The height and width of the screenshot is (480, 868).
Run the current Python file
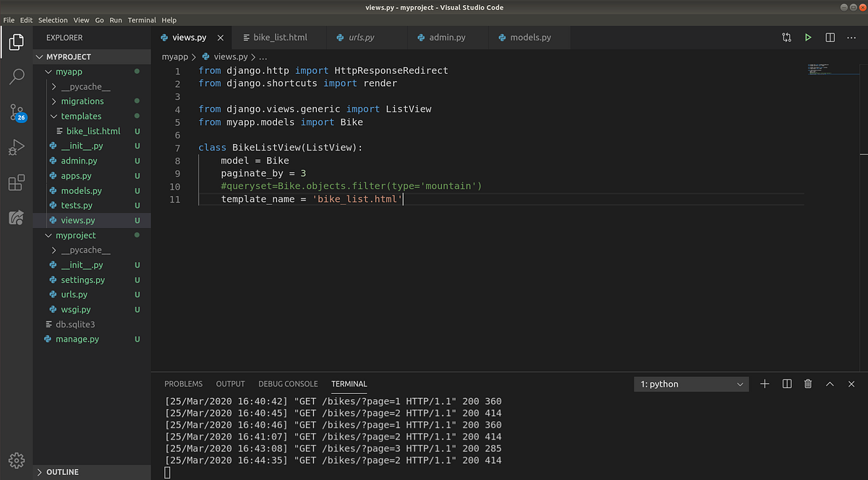(x=808, y=37)
